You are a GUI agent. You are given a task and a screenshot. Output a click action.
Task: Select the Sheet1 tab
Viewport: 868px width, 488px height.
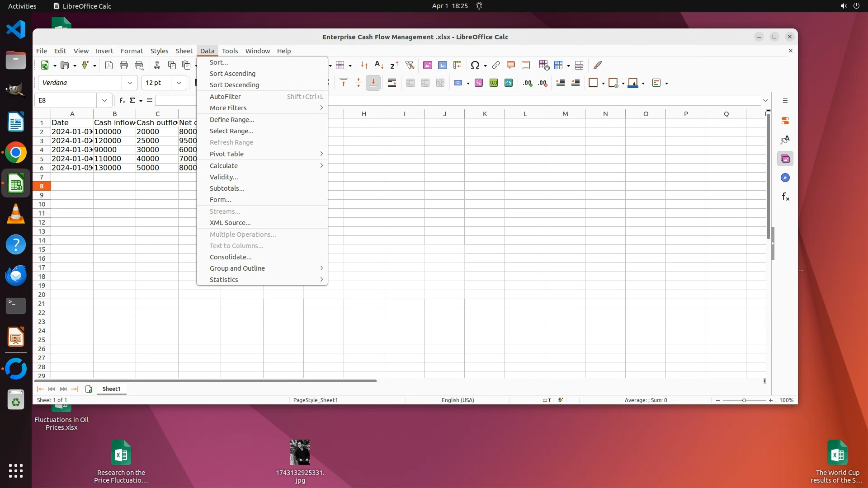coord(111,389)
